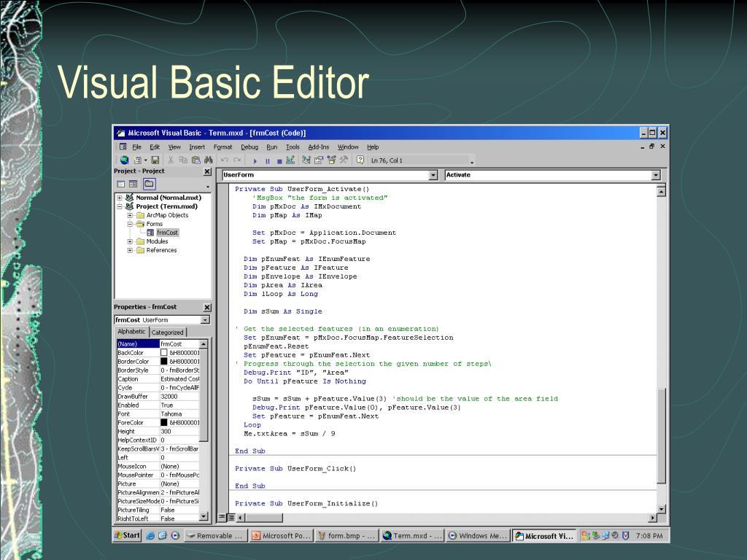Open the Run menu

pos(271,147)
